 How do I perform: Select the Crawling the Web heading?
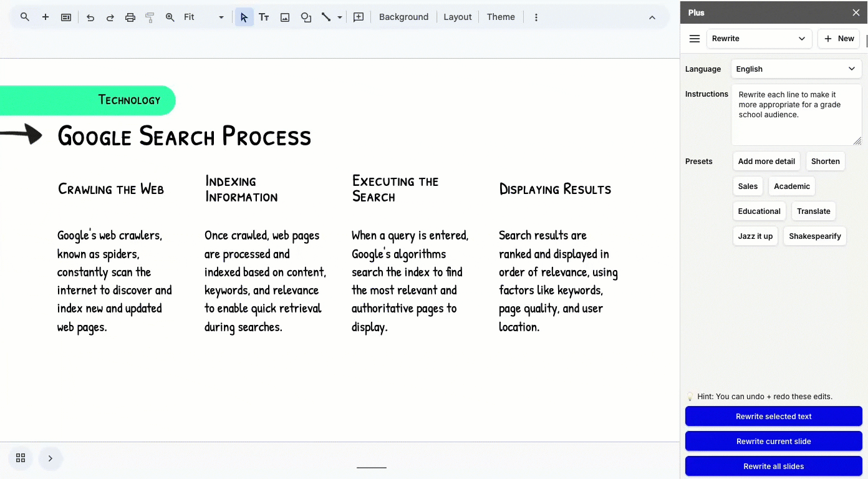(x=111, y=189)
